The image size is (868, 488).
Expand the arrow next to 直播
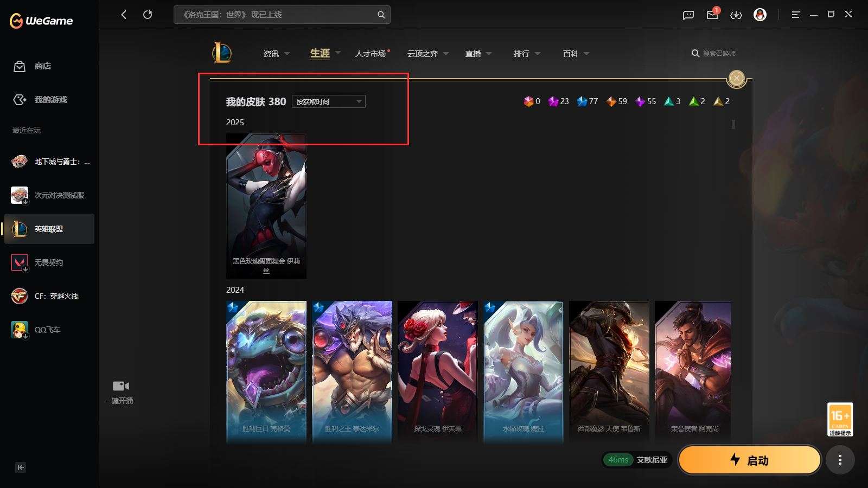coord(489,54)
